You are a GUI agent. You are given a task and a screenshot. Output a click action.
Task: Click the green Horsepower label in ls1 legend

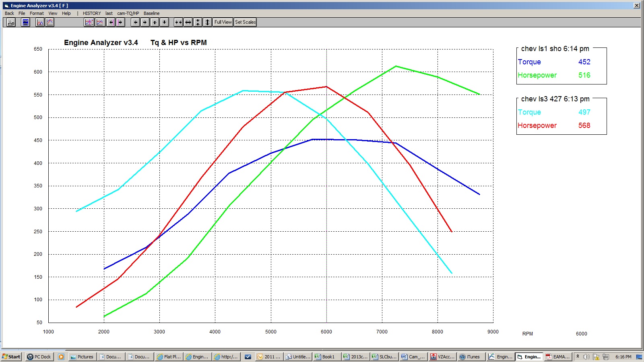[x=537, y=75]
